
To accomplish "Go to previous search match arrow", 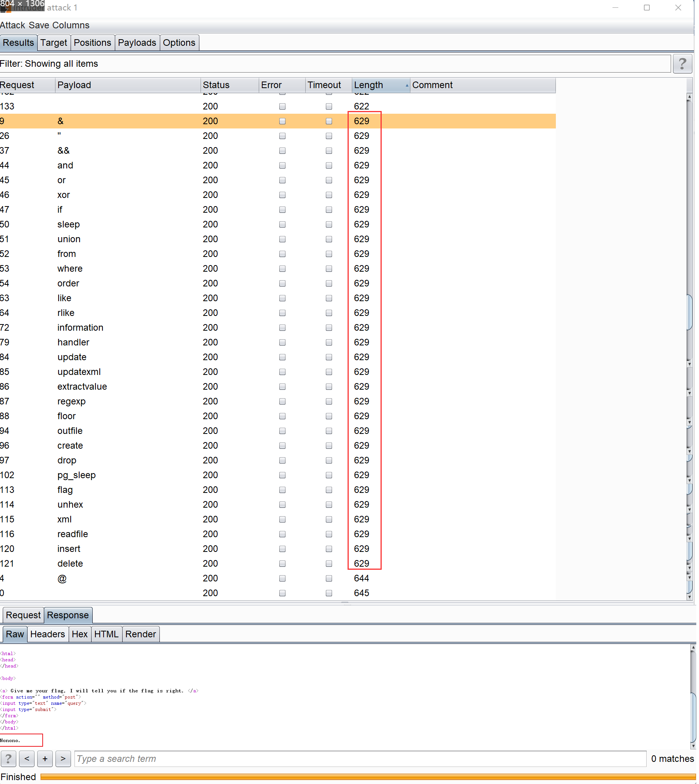I will [x=27, y=758].
